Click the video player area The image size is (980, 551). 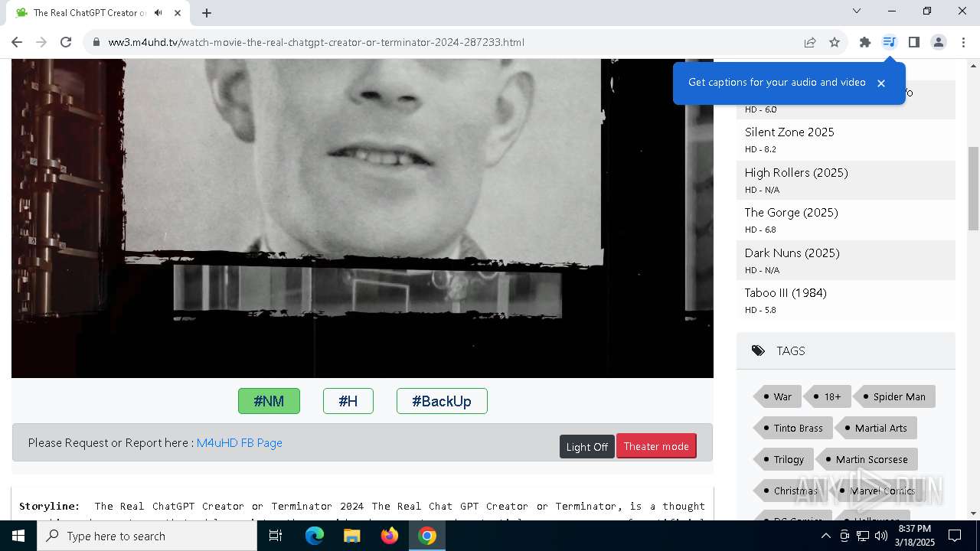pos(362,218)
